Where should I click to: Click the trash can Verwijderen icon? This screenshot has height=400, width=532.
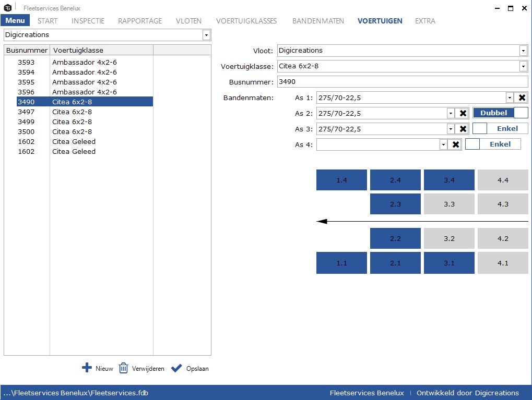click(x=123, y=368)
